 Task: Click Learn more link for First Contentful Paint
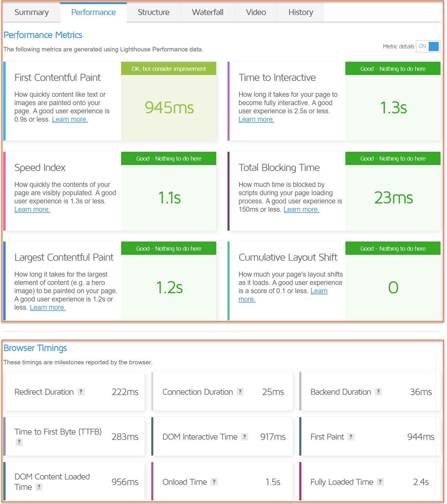[70, 119]
